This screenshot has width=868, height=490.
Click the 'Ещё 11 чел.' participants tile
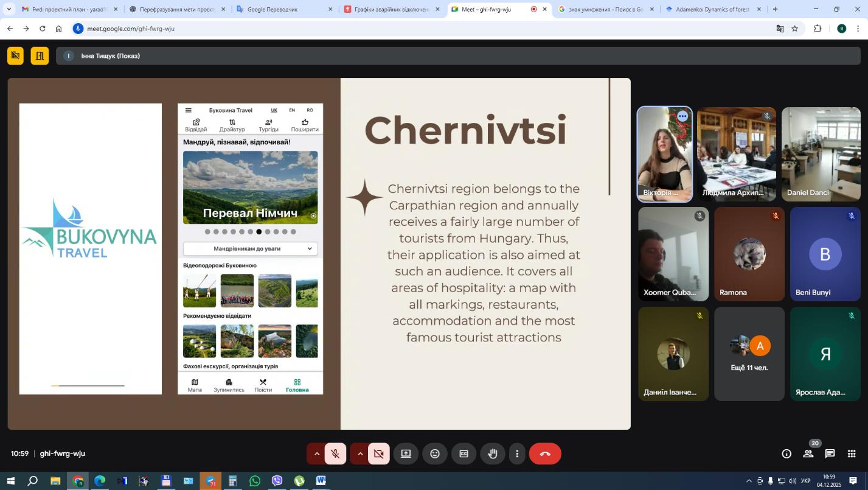[749, 354]
